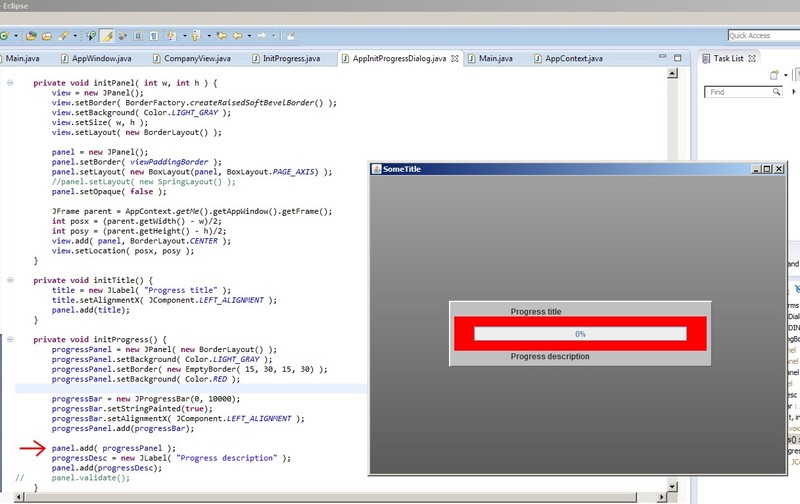Click the Progress description label in SomeTitle

click(549, 356)
